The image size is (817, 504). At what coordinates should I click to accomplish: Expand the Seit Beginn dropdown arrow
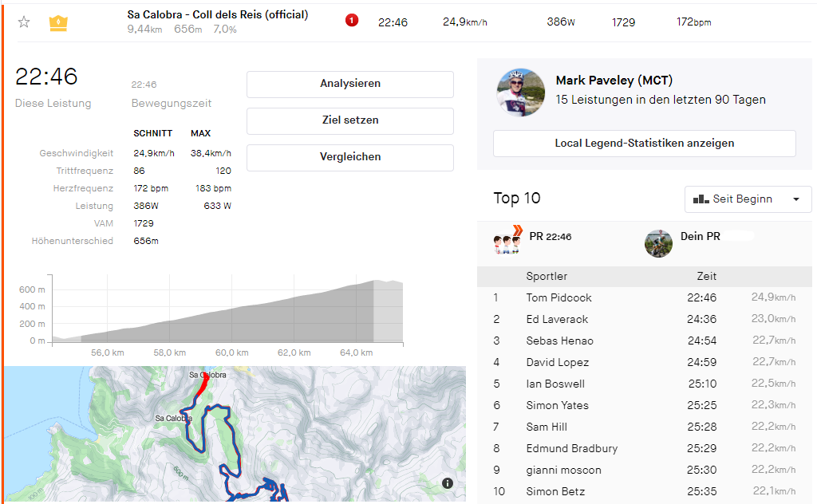795,199
